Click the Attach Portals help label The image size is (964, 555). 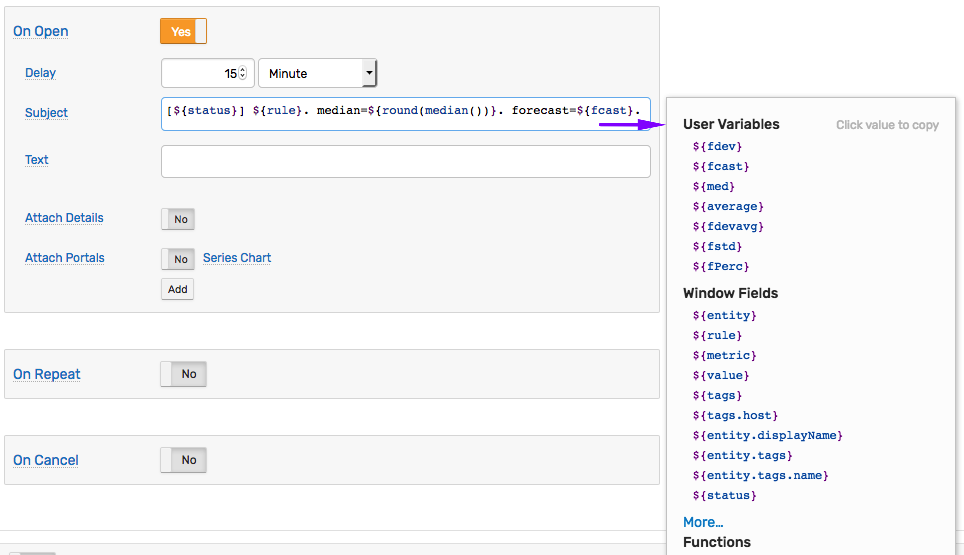(x=65, y=258)
